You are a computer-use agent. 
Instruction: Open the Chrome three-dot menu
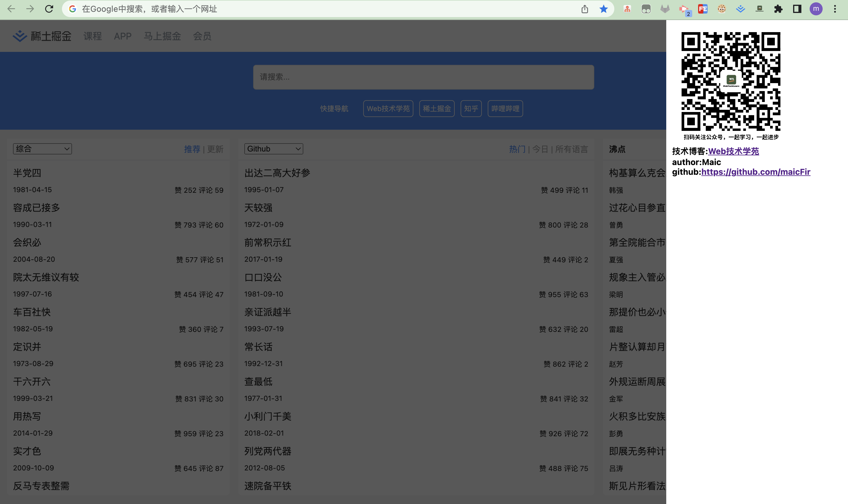pos(835,9)
